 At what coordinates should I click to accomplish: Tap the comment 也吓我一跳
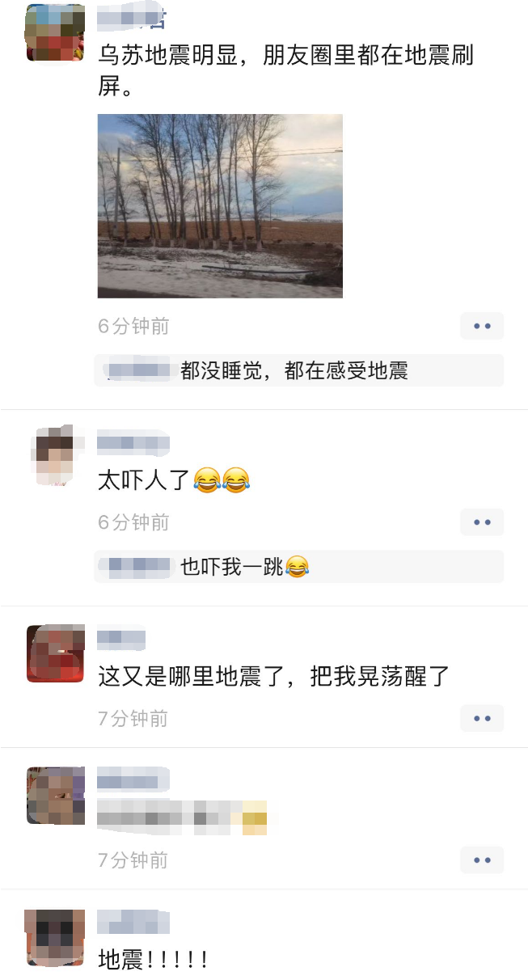pos(245,567)
